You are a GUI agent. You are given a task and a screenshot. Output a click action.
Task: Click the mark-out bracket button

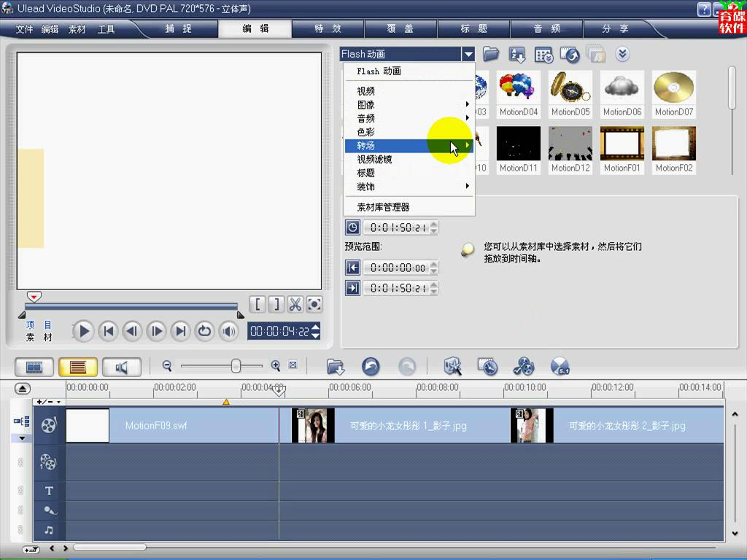click(276, 304)
